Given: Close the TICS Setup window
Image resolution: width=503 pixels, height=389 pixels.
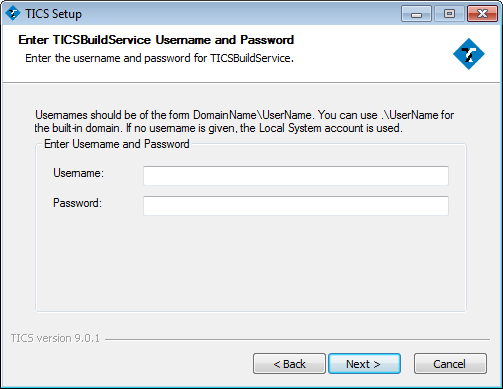Looking at the screenshot, I should coord(482,14).
